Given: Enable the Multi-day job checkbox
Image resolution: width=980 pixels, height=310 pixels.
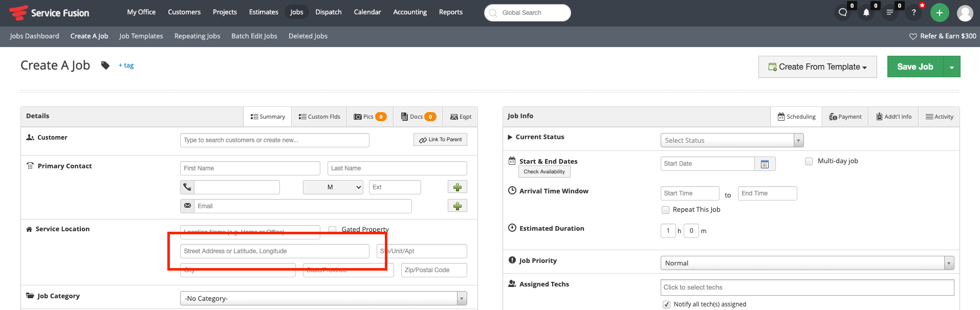Looking at the screenshot, I should pyautogui.click(x=809, y=162).
